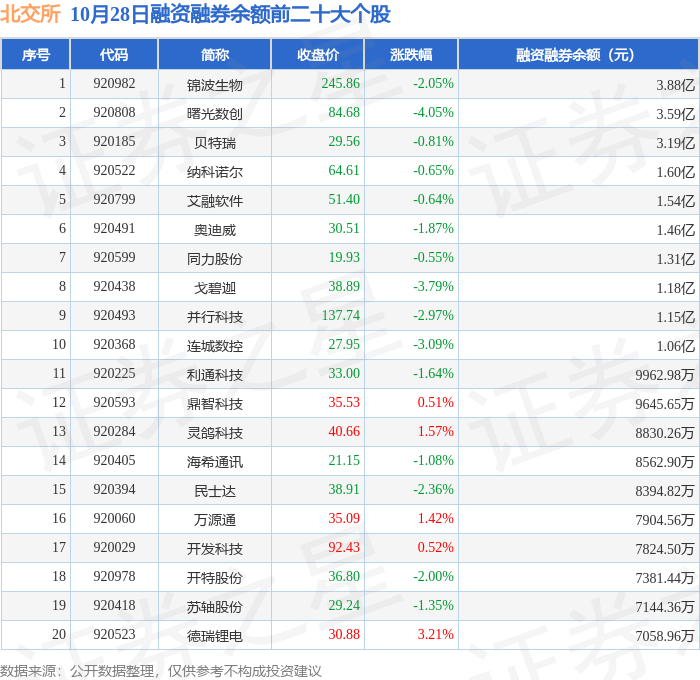Click the 北交所 title label
The width and height of the screenshot is (700, 680).
click(30, 14)
